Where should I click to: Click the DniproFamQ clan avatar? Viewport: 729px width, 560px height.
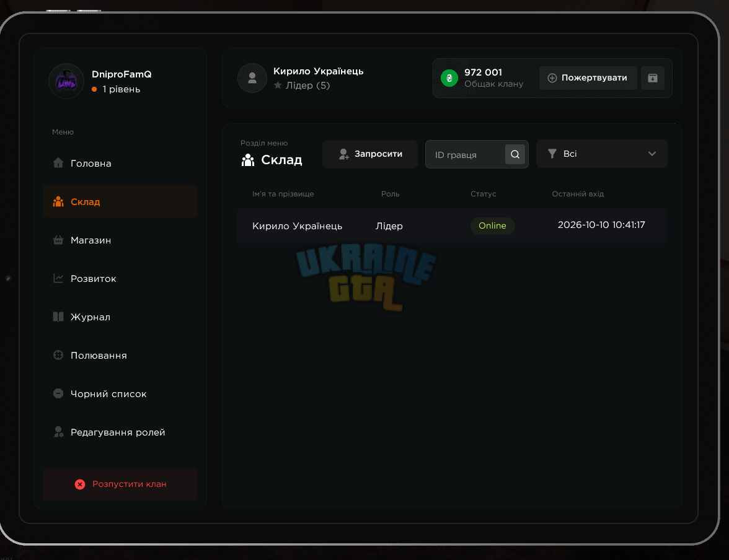66,81
